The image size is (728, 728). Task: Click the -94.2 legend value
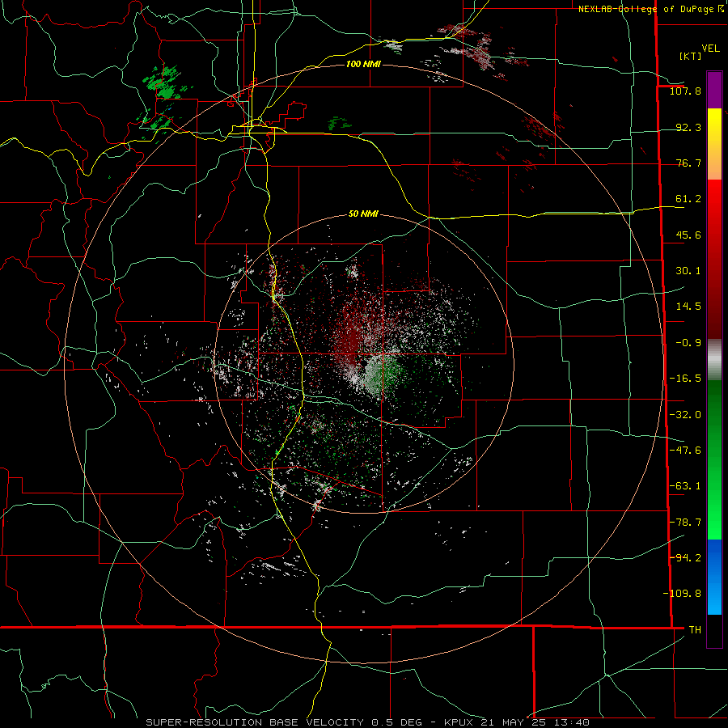click(x=685, y=558)
